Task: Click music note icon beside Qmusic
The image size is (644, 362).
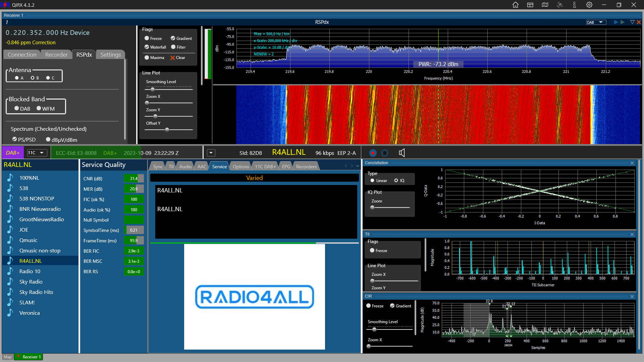Action: [10, 240]
